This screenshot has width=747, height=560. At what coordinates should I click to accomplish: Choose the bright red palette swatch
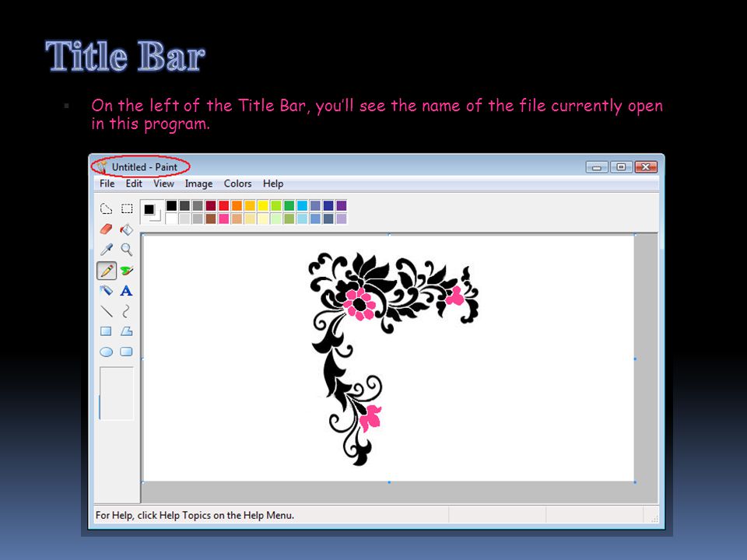tap(224, 205)
